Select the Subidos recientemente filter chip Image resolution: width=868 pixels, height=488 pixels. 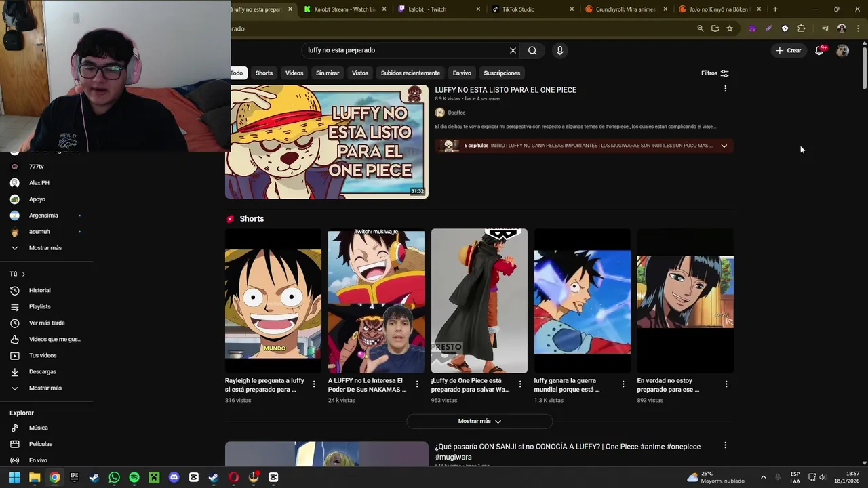point(410,73)
